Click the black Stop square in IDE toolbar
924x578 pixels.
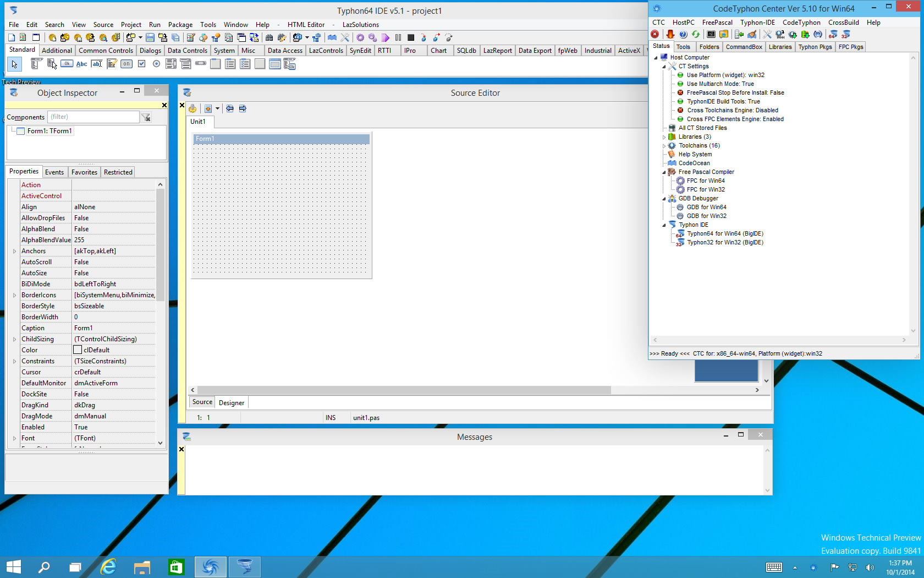[x=411, y=37]
